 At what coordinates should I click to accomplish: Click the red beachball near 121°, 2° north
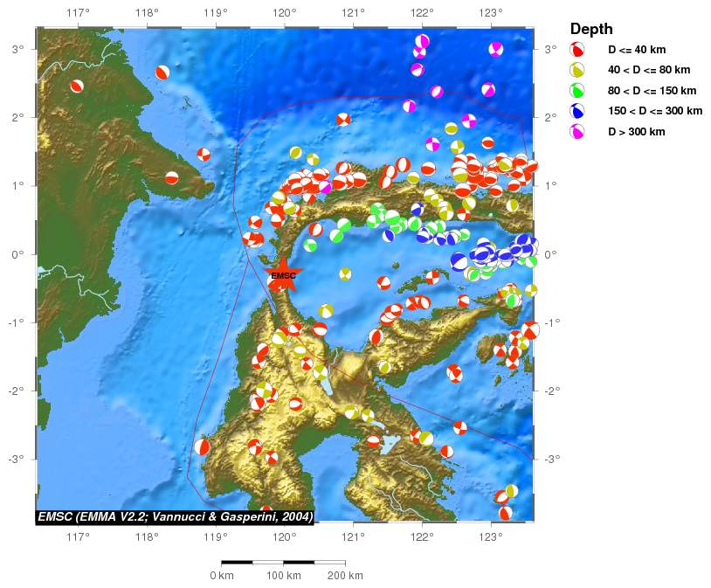343,120
